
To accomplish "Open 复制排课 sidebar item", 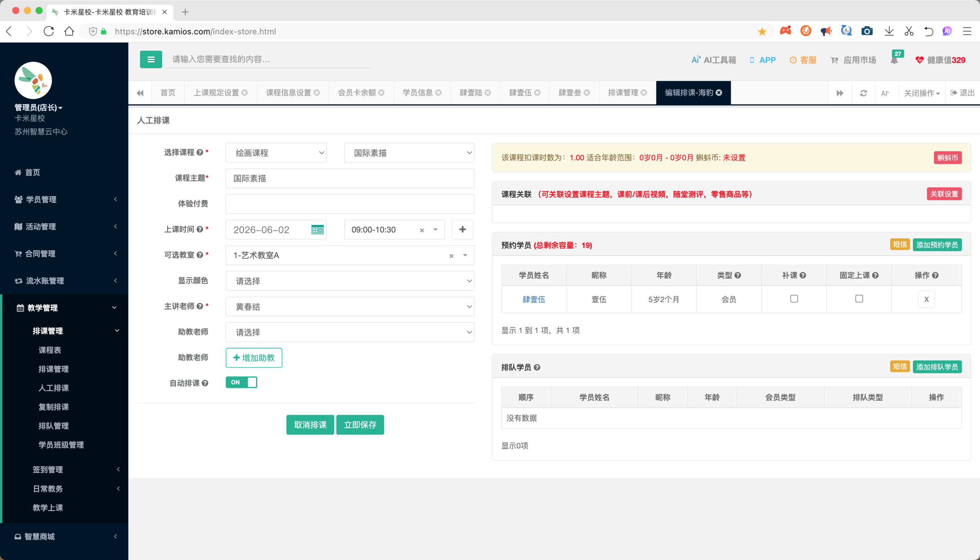I will 54,407.
